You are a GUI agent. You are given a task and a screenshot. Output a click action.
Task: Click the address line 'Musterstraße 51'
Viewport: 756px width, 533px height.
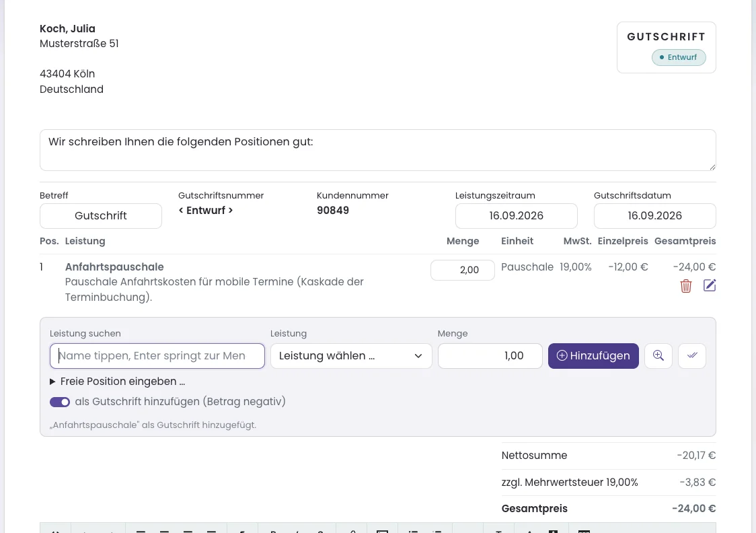(79, 44)
